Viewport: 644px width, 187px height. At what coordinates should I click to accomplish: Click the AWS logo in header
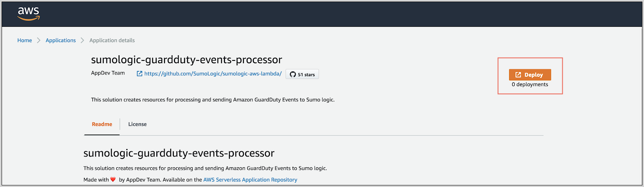(28, 13)
